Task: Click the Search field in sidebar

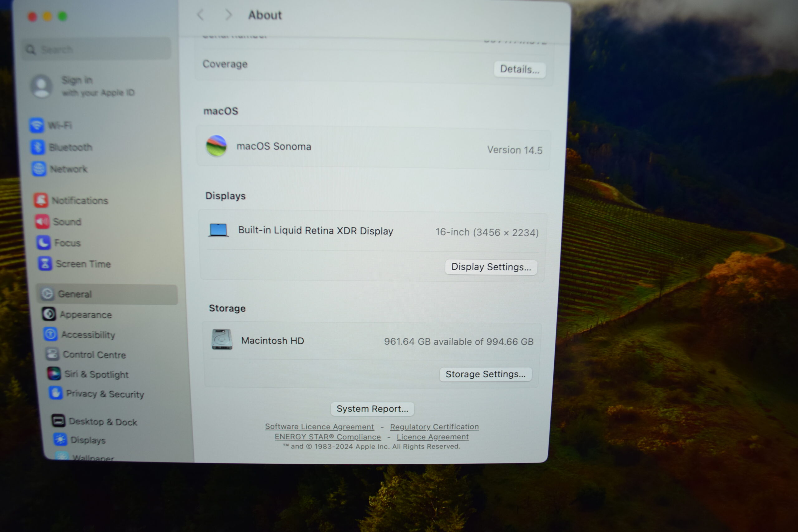Action: (x=96, y=49)
